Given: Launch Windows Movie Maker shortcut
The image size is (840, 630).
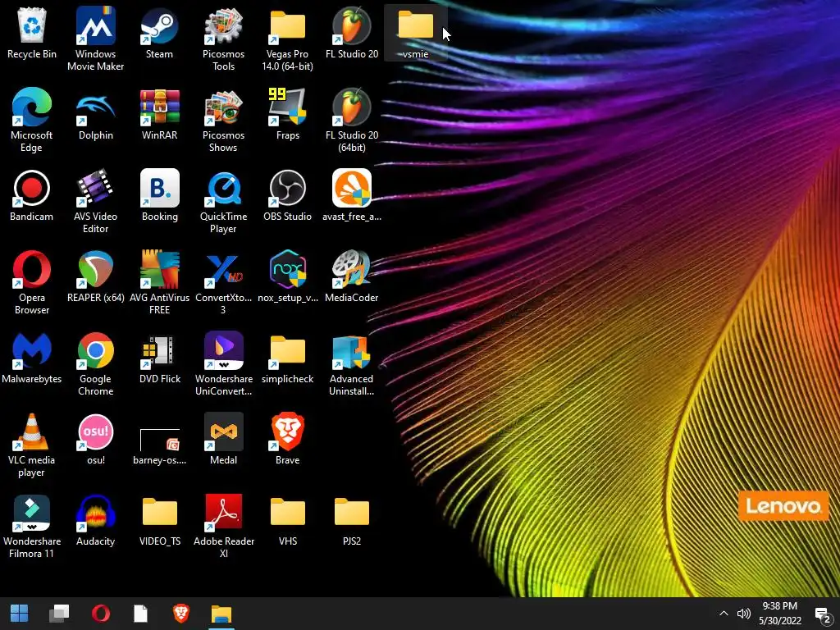Looking at the screenshot, I should pyautogui.click(x=95, y=39).
